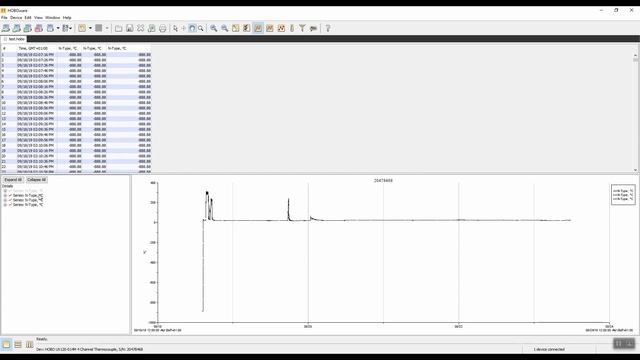This screenshot has width=640, height=360.
Task: Click the Readout Device toolbar icon
Action: (x=17, y=28)
